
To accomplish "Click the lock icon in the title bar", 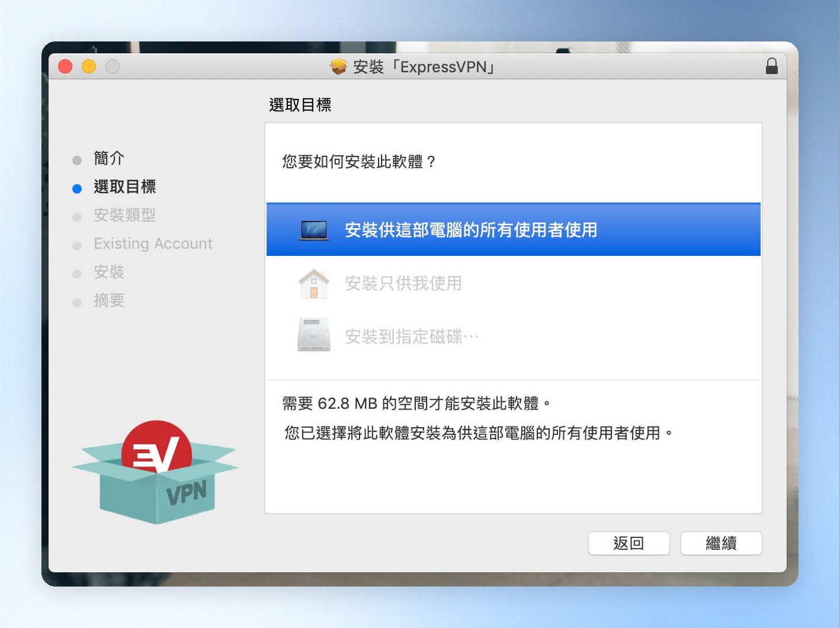I will [771, 66].
